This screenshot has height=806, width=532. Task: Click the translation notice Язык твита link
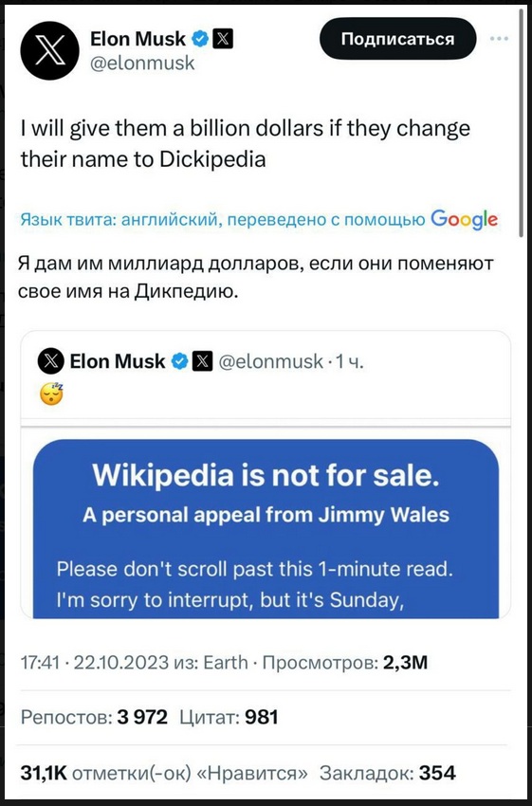223,221
